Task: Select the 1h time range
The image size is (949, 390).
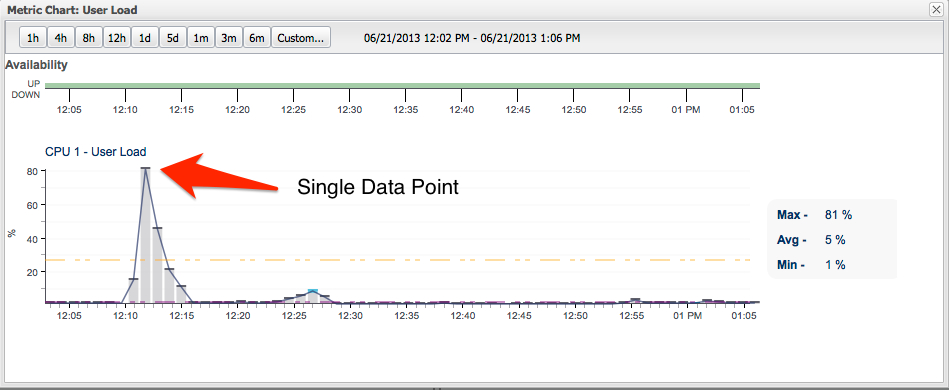Action: [x=33, y=38]
